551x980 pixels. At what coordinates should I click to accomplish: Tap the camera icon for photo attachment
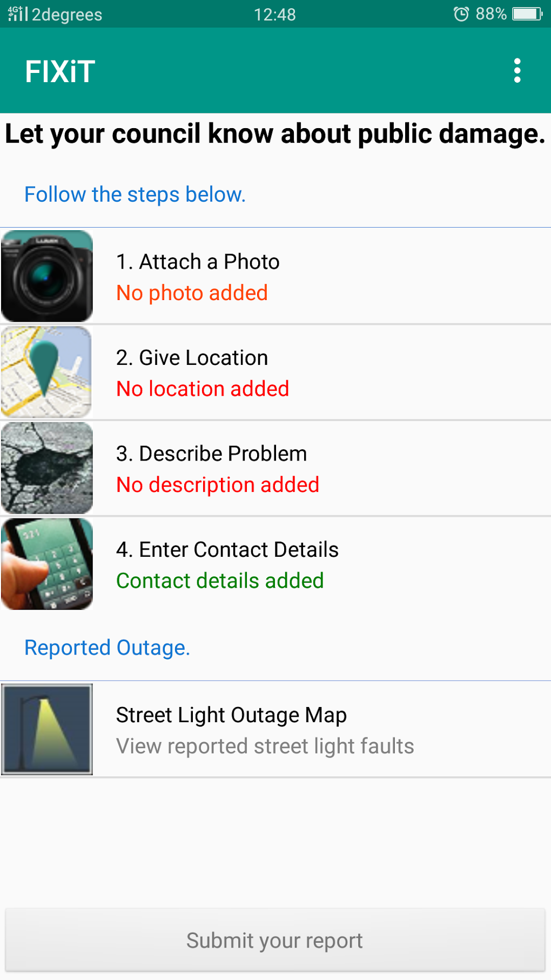[x=47, y=276]
